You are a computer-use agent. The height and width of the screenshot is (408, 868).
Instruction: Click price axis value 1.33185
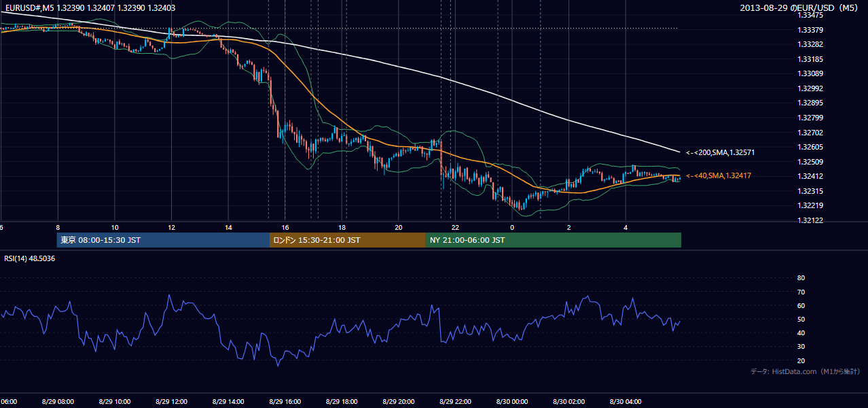click(x=810, y=59)
